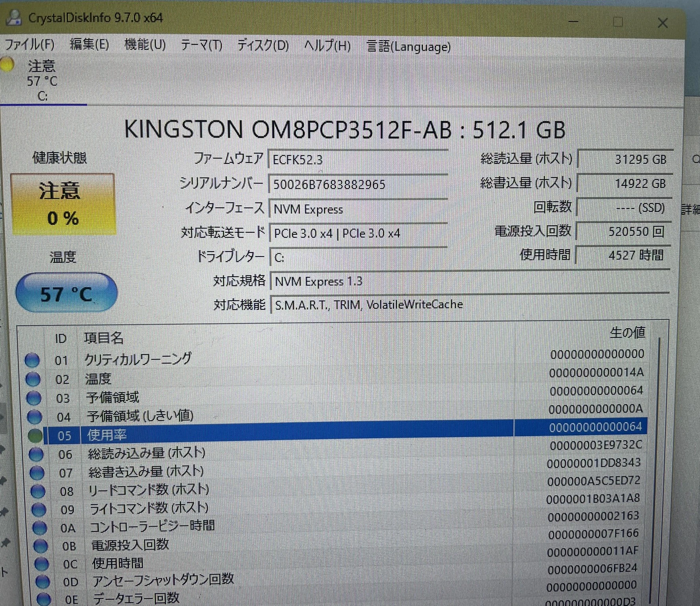Select the 温度 attribute in the SMART list

336,376
